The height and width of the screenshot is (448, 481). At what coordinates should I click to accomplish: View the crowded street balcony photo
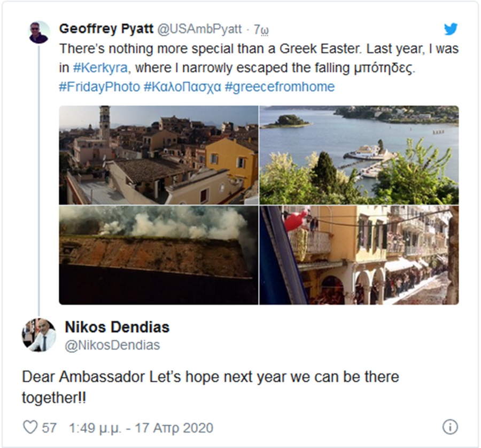pyautogui.click(x=359, y=255)
